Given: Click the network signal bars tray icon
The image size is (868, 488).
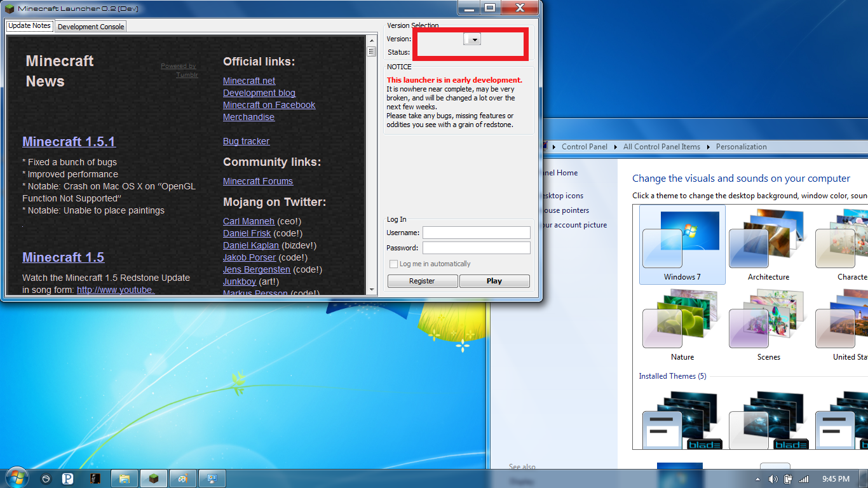Looking at the screenshot, I should click(x=804, y=478).
